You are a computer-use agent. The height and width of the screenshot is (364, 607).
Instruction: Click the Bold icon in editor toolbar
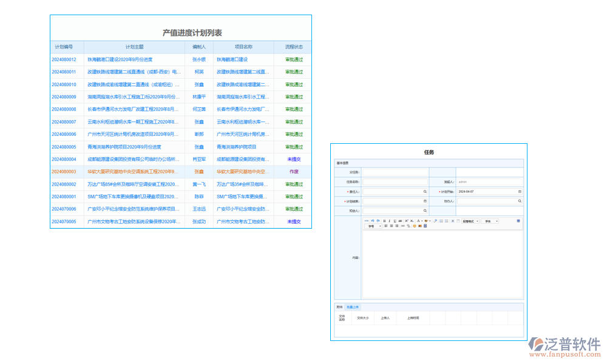(385, 221)
